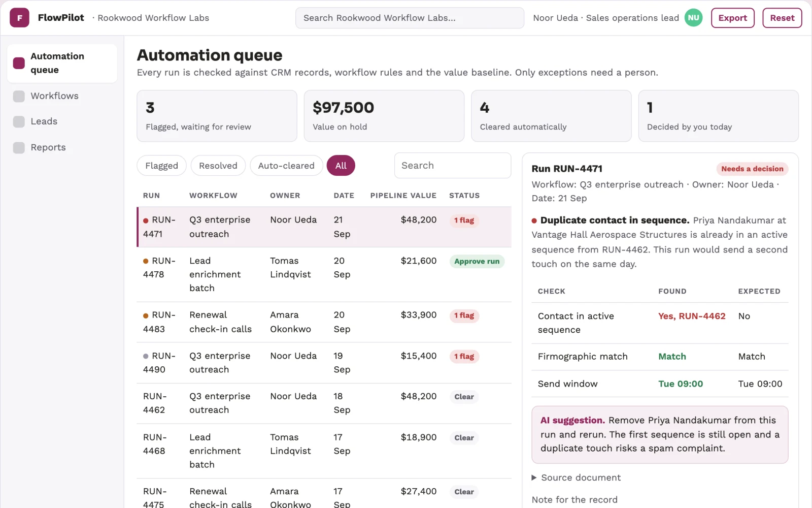Click the Reports sidebar icon
This screenshot has width=812, height=508.
pyautogui.click(x=19, y=147)
